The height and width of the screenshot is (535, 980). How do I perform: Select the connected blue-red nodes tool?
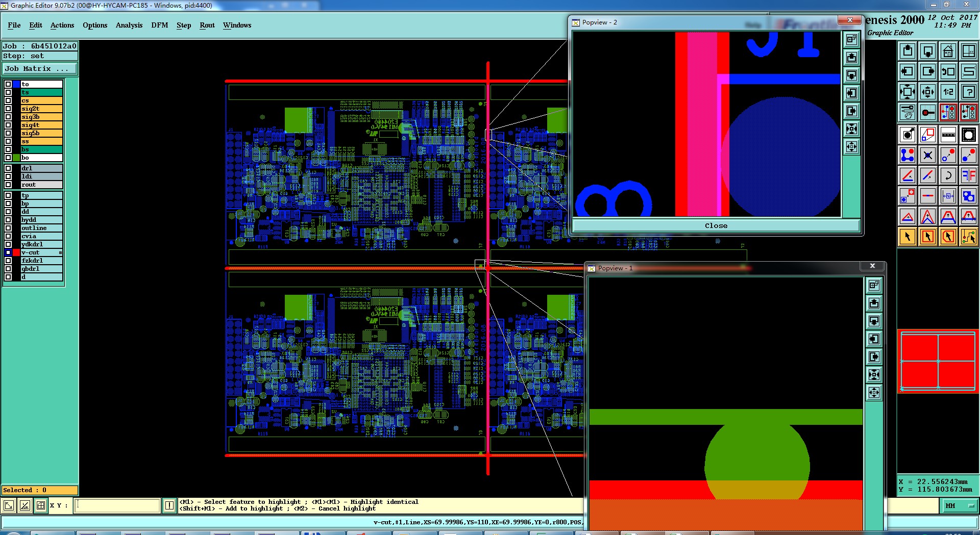[x=908, y=155]
